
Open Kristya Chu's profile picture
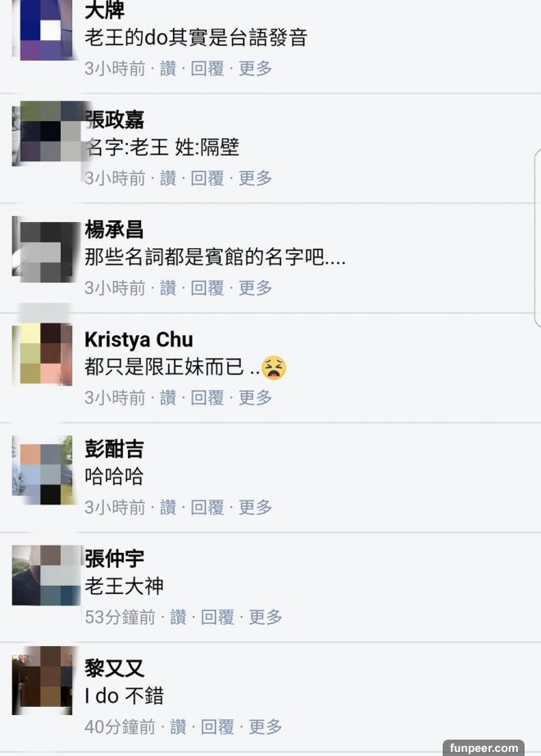43,354
